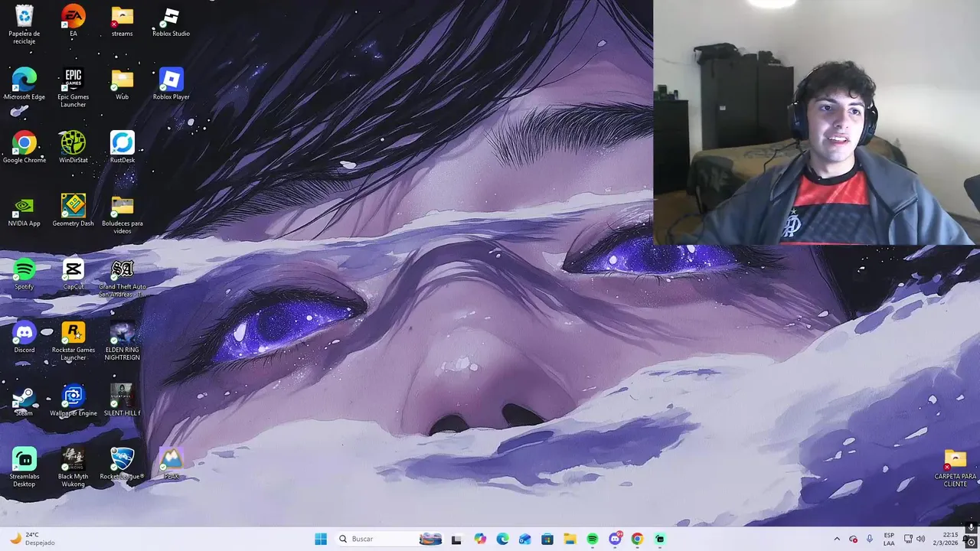The width and height of the screenshot is (980, 551).
Task: Open the Windows Start menu
Action: coord(321,539)
